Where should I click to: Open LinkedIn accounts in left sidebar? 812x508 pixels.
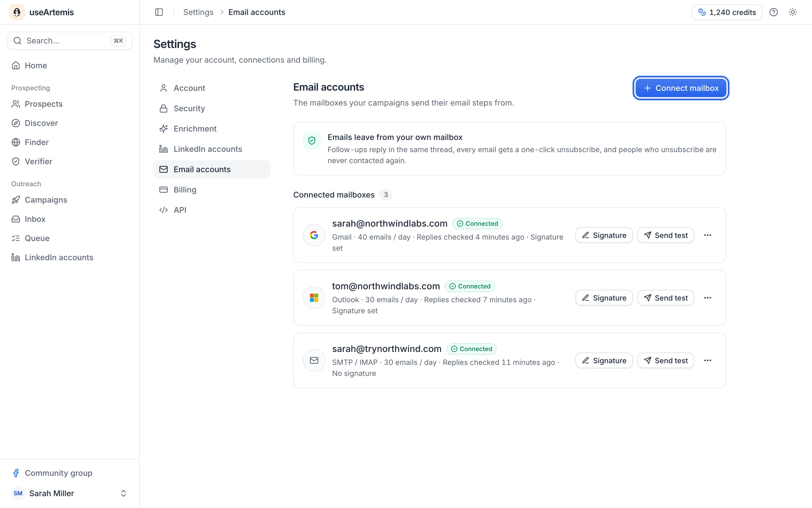(69, 257)
